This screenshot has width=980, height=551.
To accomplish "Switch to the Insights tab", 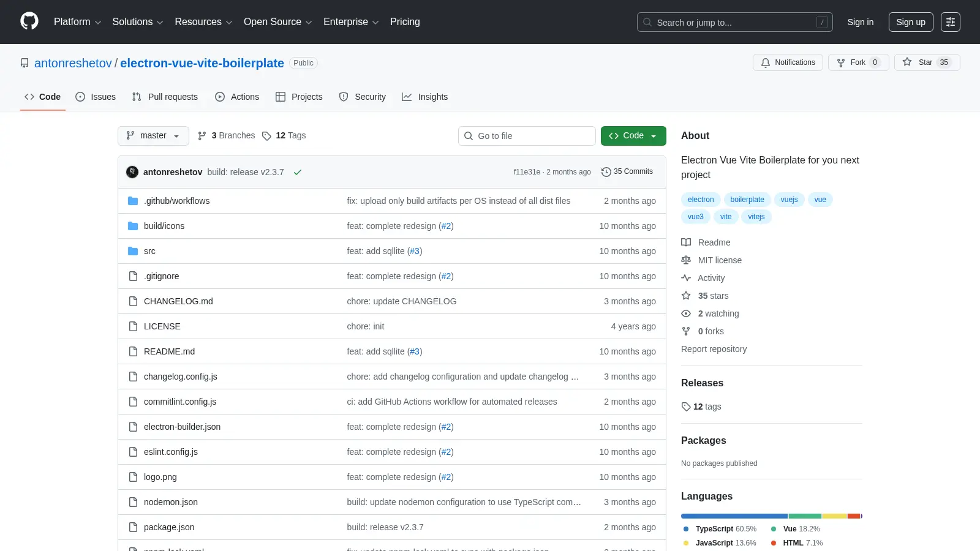I will (x=424, y=97).
